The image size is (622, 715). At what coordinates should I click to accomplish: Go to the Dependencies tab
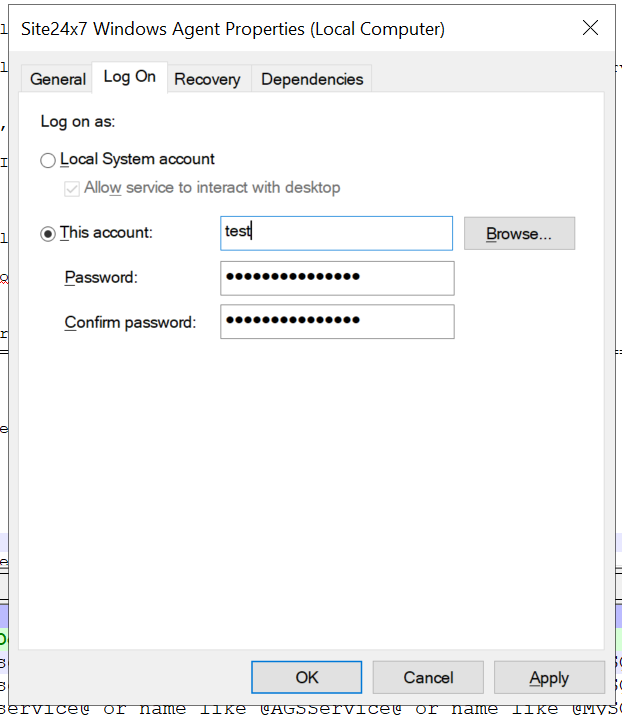[x=312, y=79]
